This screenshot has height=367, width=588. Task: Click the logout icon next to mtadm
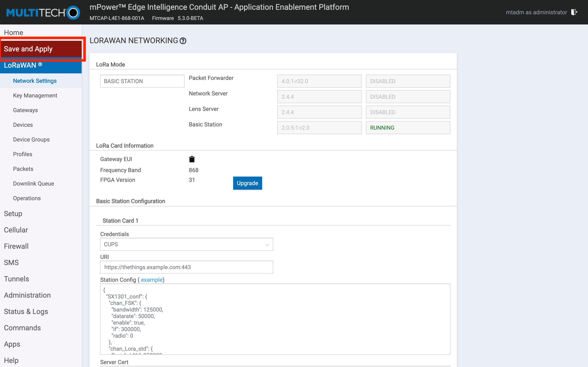pos(574,12)
